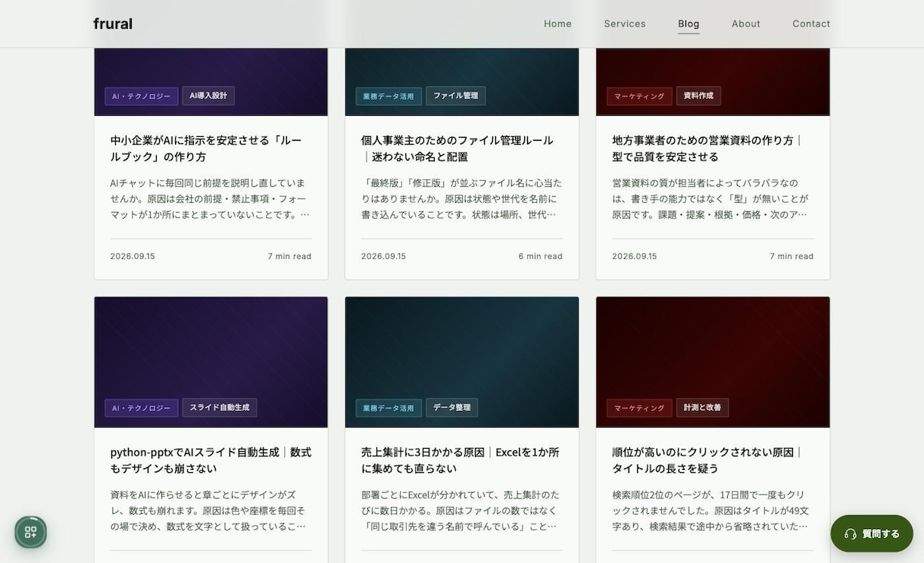Click excerpt starting 検索順位2位のページが
Screen dimensions: 924x563
point(710,511)
